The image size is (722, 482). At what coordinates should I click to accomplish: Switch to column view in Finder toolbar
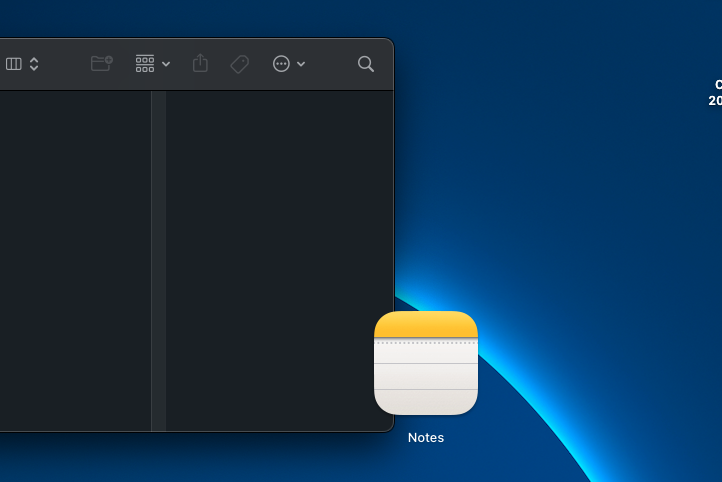(14, 64)
